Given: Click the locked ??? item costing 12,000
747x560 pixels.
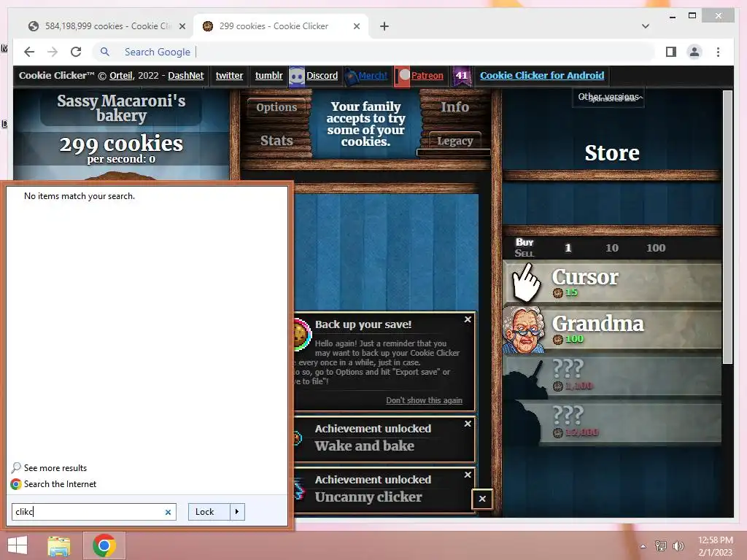Looking at the screenshot, I should (x=612, y=422).
